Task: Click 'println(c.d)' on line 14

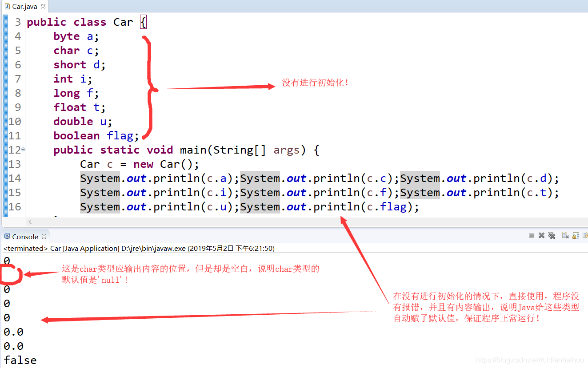Action: point(513,178)
